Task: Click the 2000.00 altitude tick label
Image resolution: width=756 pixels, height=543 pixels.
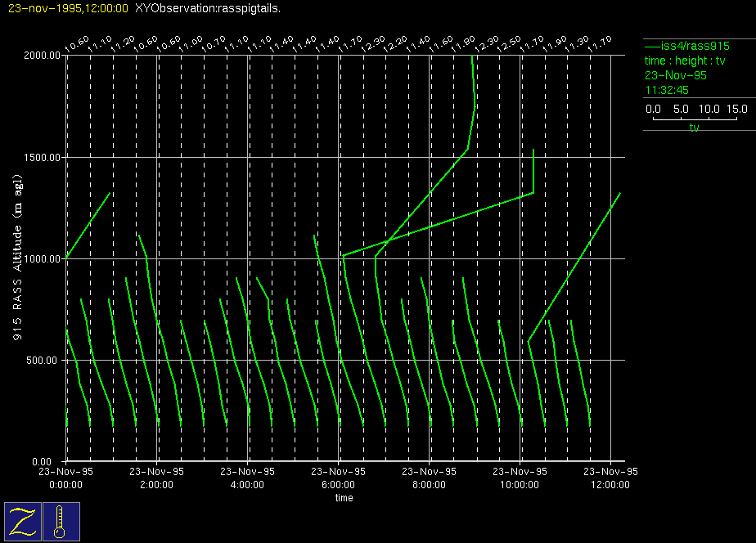Action: click(41, 56)
